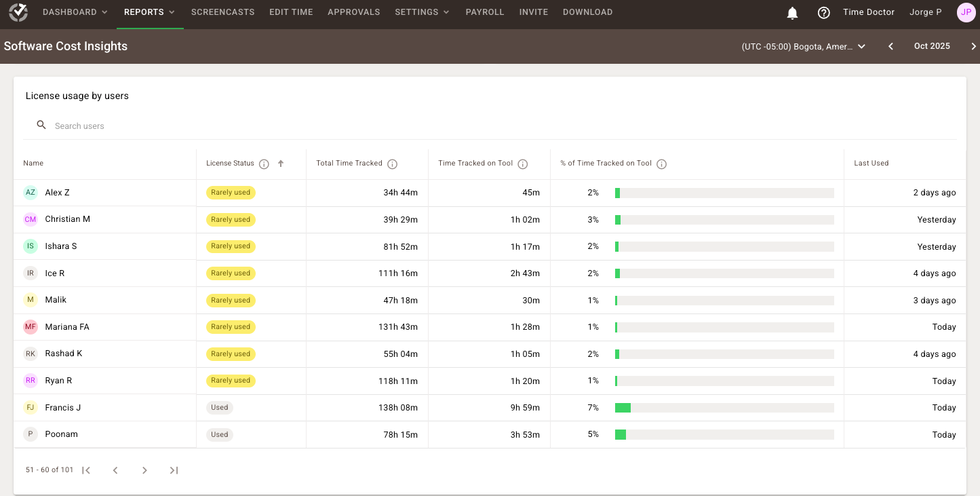Click the % of Time Tracked info icon
Viewport: 980px width, 496px height.
pos(662,164)
